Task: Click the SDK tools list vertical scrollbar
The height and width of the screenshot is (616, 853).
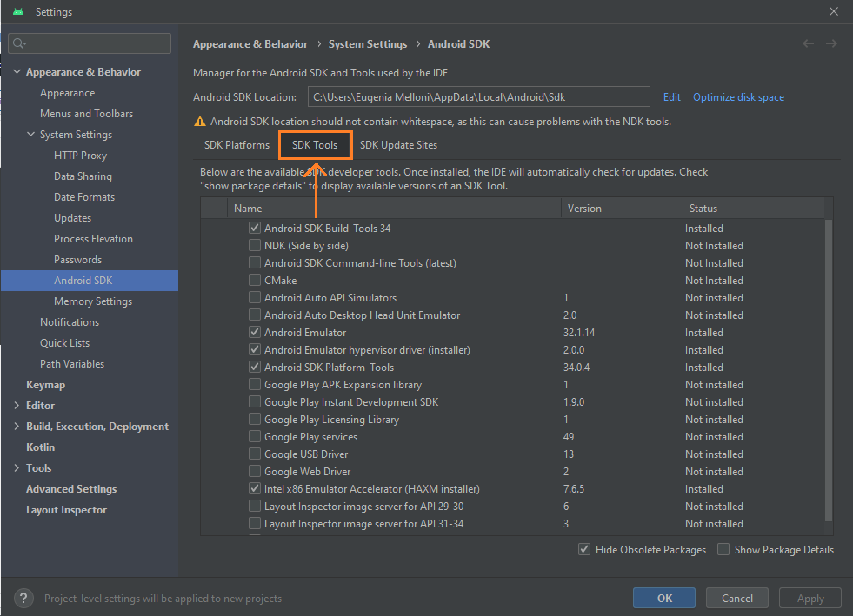Action: (x=829, y=370)
